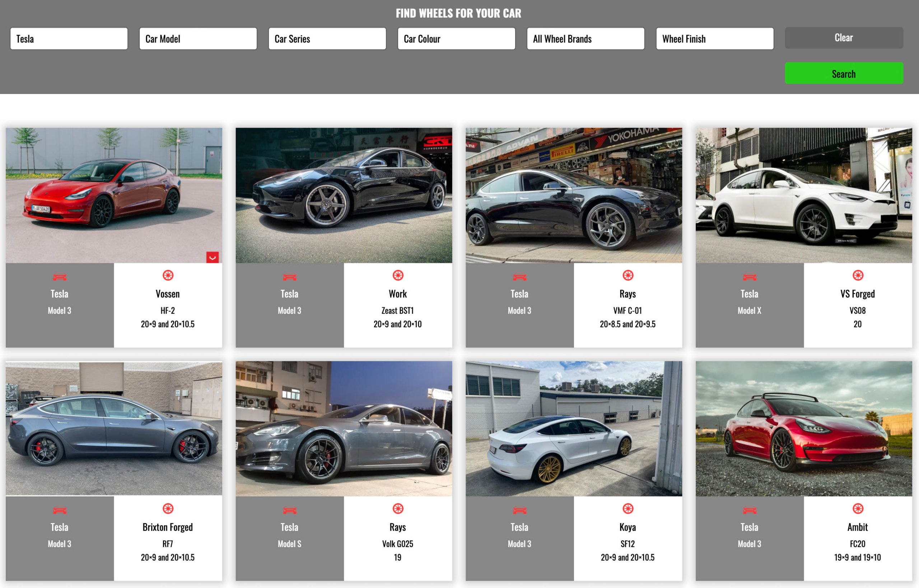Open the white Tesla Model X photo
The image size is (919, 588).
point(804,195)
